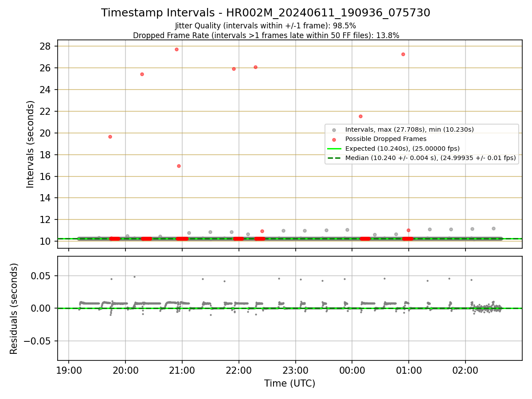The width and height of the screenshot is (532, 399).
Task: Click the 'Time (UTC)' x-axis label
Action: pos(289,383)
